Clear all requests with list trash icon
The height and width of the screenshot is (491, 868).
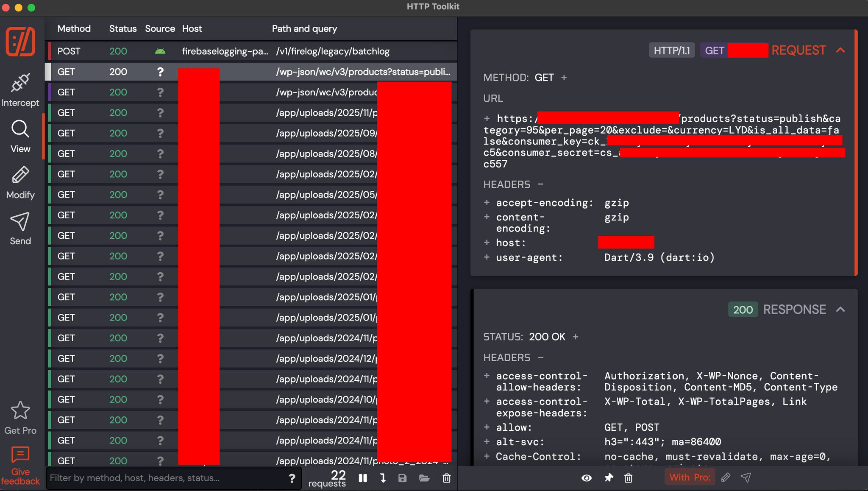[x=446, y=478]
